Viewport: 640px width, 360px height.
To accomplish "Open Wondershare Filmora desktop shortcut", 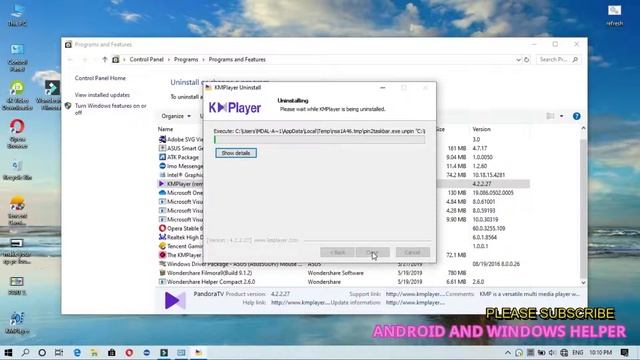I will (x=51, y=95).
